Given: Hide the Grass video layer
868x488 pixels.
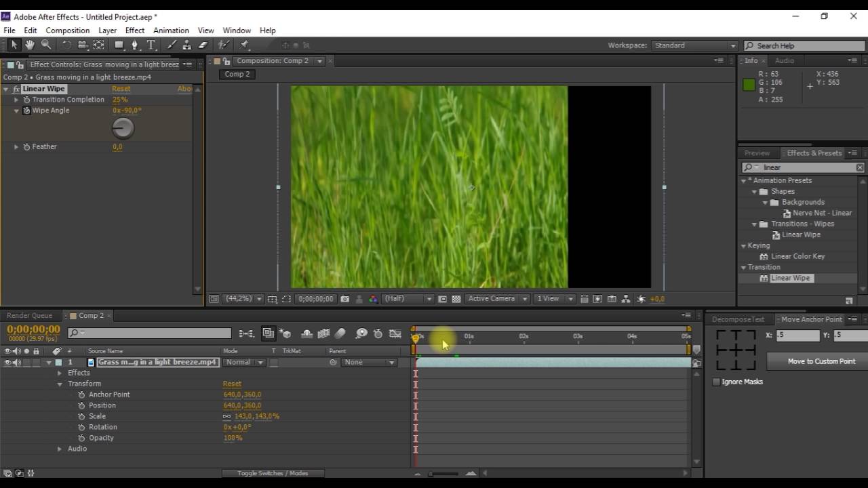Looking at the screenshot, I should click(x=7, y=363).
